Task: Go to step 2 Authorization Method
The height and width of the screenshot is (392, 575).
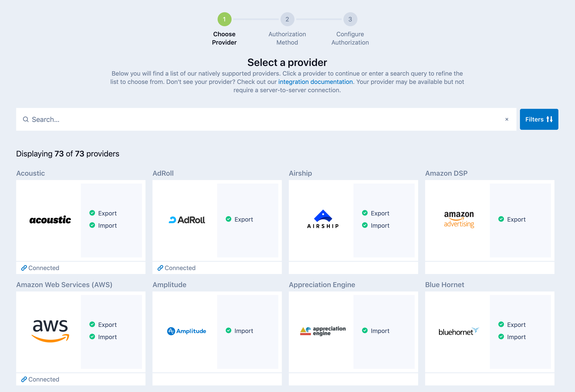Action: [287, 19]
